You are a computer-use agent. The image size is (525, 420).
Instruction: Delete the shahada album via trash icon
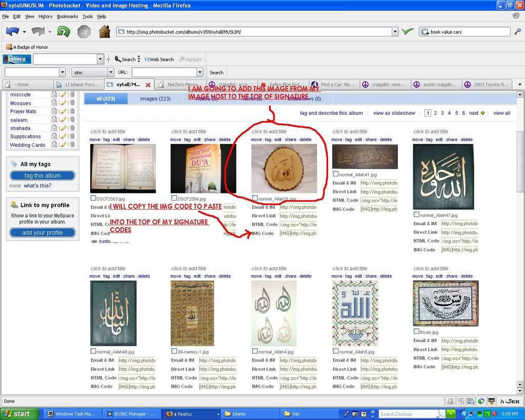tap(72, 128)
